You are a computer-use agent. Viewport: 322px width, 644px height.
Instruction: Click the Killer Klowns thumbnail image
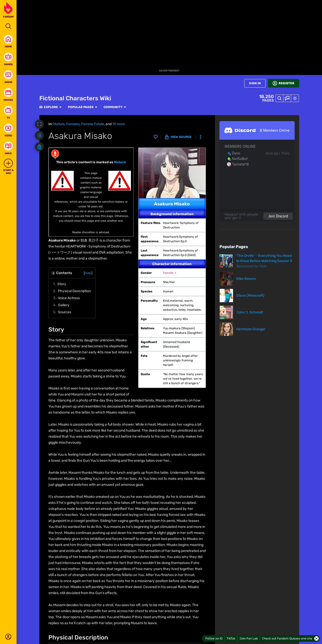click(x=226, y=279)
